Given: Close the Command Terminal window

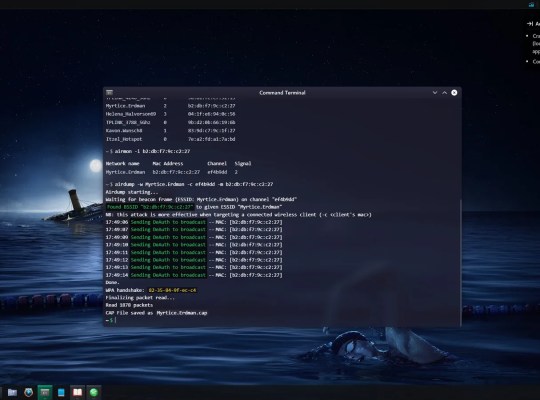Looking at the screenshot, I should pos(454,92).
